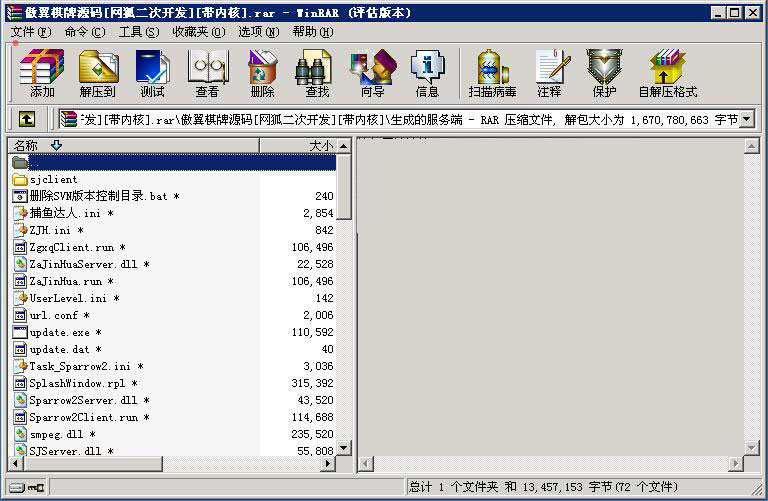Open the 向导 (Wizard) tool
768x501 pixels.
(x=372, y=74)
